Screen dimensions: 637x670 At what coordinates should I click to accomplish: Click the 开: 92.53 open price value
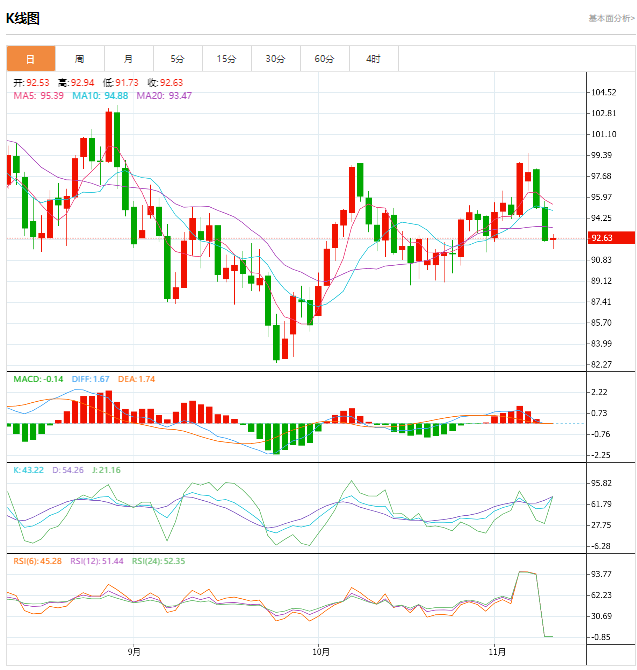pyautogui.click(x=31, y=82)
